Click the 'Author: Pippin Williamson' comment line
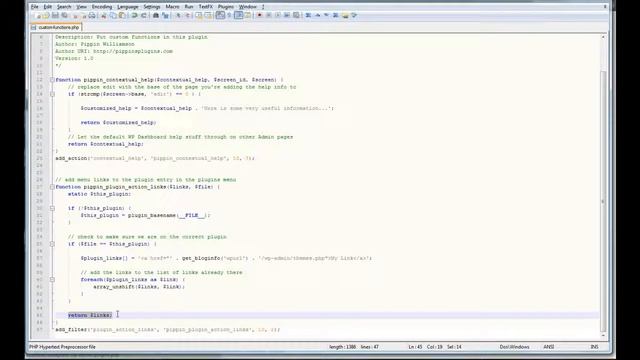 coord(95,44)
